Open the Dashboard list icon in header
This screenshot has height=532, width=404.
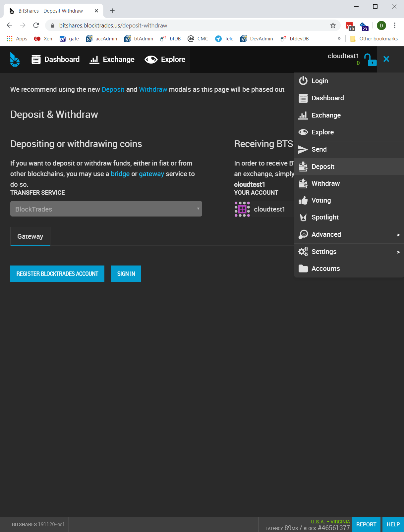[x=36, y=60]
